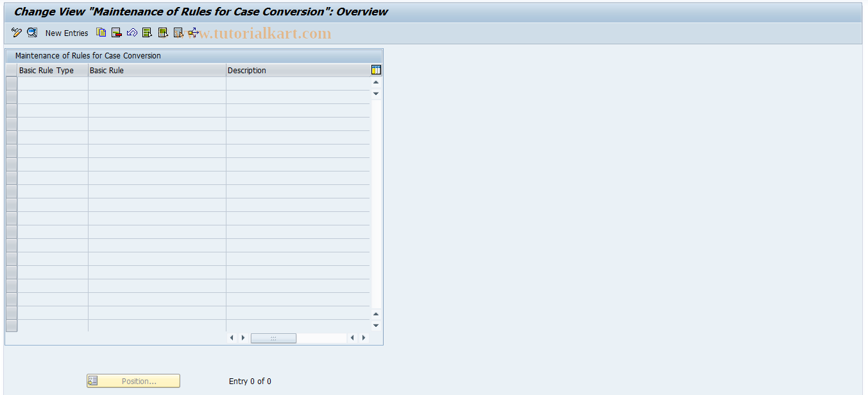The width and height of the screenshot is (868, 395).
Task: Select the Undo Change icon
Action: point(132,33)
